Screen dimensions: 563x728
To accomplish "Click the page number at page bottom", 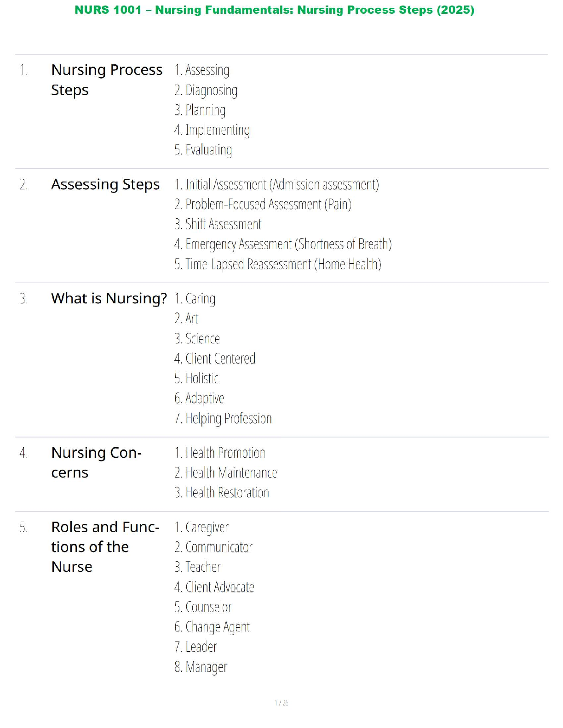I will coord(281,703).
